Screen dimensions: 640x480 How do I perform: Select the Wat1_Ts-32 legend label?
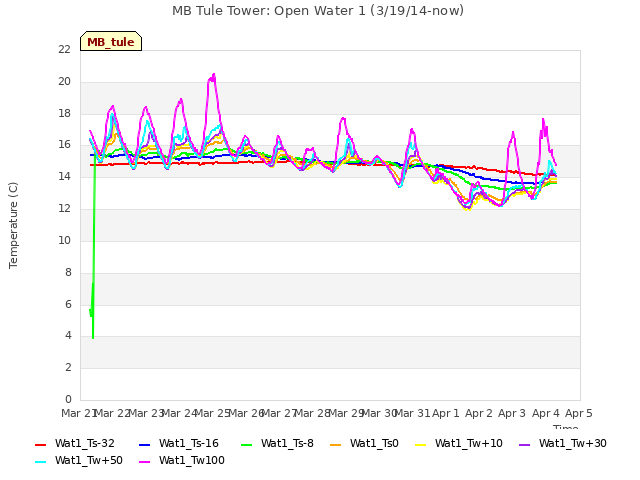coord(85,444)
